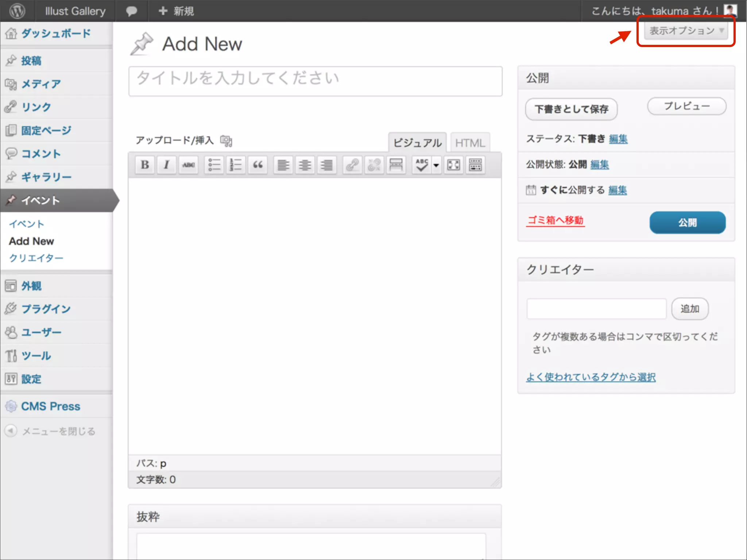747x560 pixels.
Task: Open spellcheck language dropdown arrow
Action: click(436, 165)
